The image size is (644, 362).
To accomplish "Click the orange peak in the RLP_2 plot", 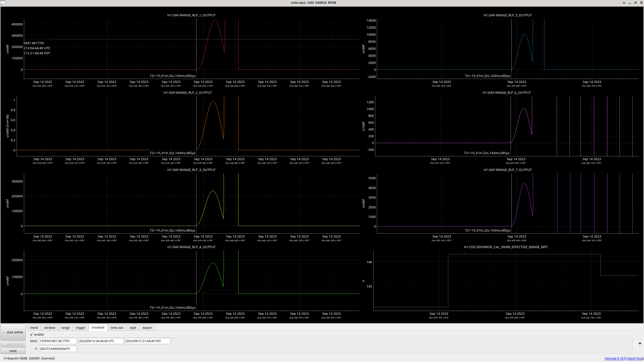I will 213,101.
